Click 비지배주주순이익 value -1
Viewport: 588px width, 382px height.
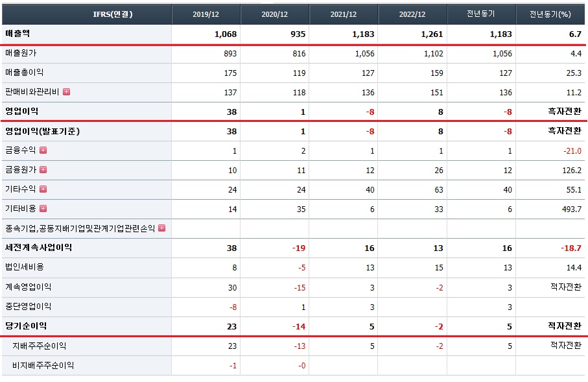tap(233, 366)
